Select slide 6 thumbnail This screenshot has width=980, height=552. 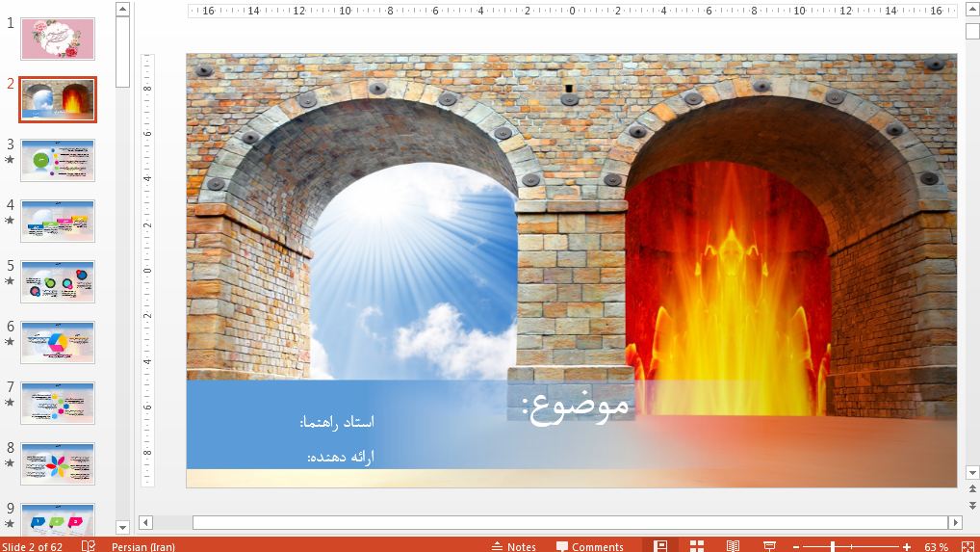58,342
